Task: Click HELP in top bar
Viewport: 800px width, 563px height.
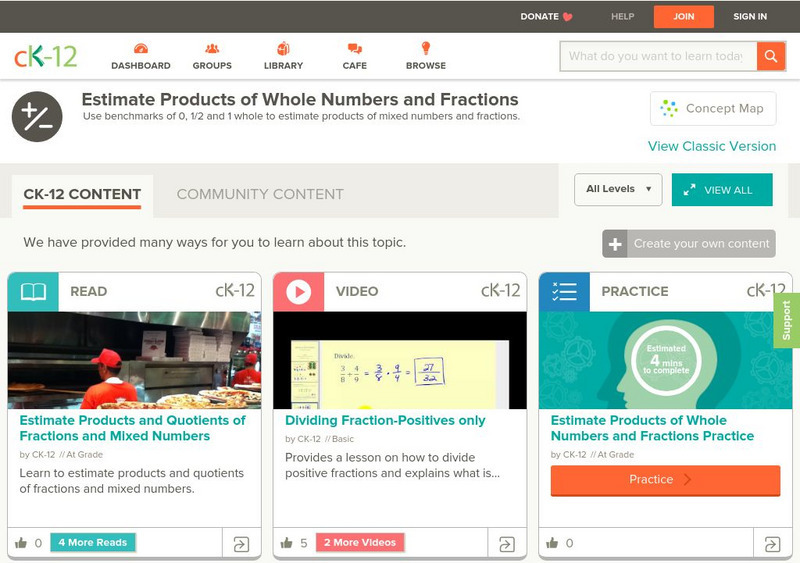Action: (x=622, y=17)
